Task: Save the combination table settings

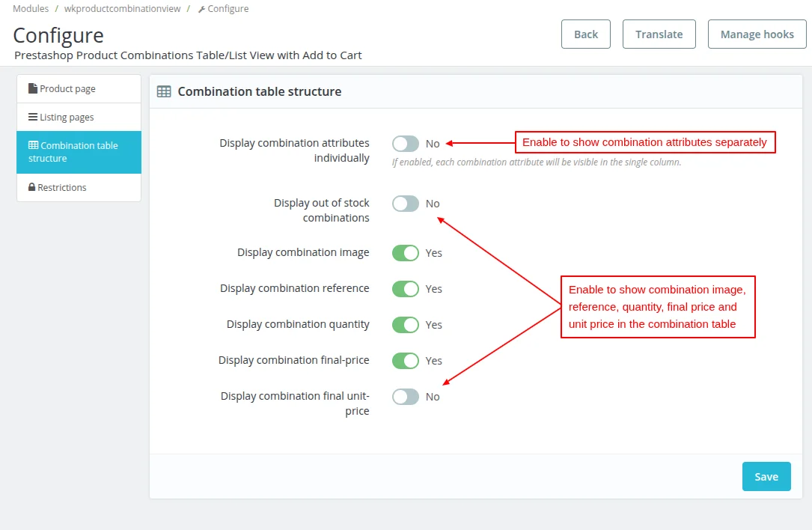Action: (766, 477)
